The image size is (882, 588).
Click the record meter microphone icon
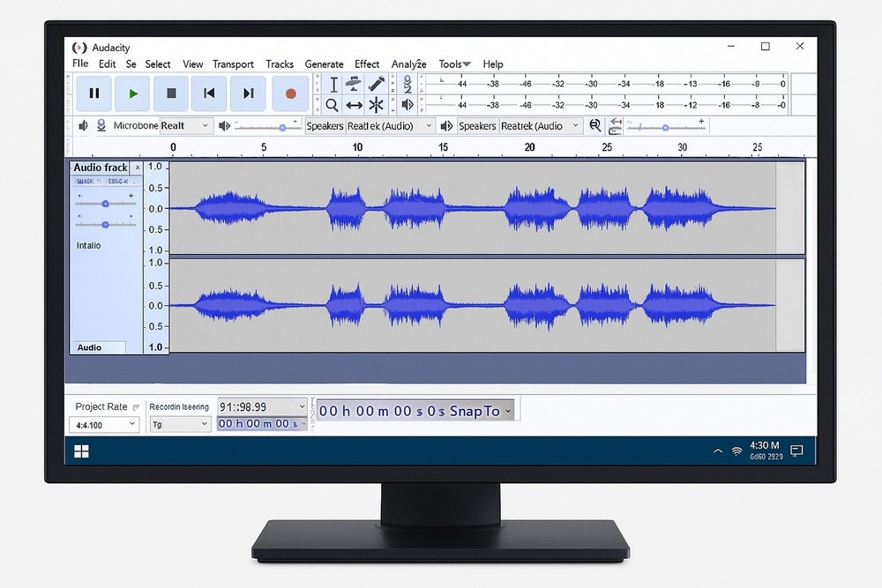point(407,85)
